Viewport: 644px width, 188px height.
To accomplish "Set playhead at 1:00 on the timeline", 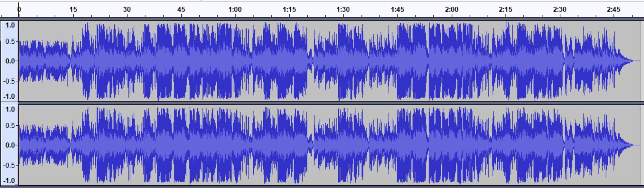I will [235, 10].
